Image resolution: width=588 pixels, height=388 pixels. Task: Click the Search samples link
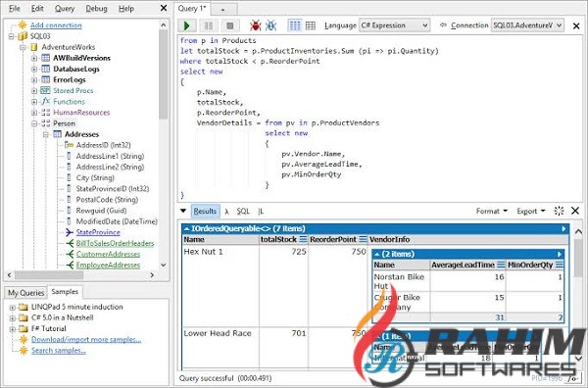pos(59,351)
